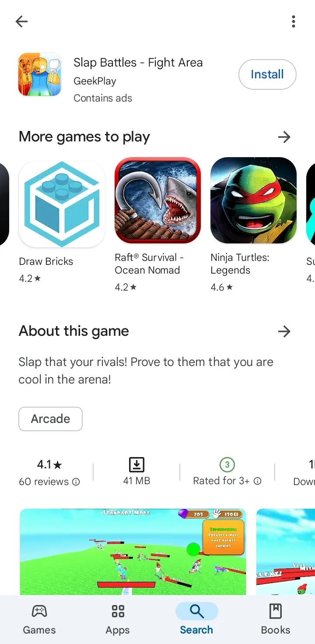Show info for Rated for 3+
The image size is (315, 644).
point(258,481)
